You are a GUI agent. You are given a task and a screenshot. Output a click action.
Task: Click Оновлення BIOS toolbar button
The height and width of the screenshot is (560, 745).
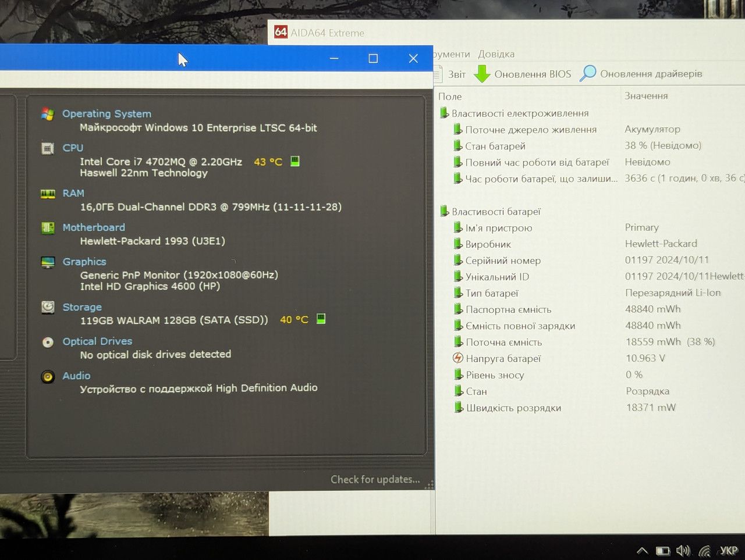522,74
